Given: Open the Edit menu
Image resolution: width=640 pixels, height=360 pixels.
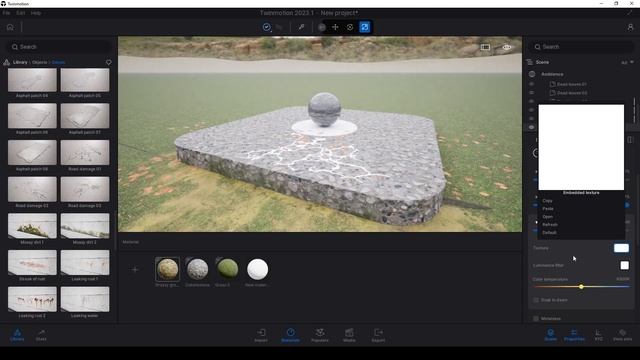Looking at the screenshot, I should (21, 13).
